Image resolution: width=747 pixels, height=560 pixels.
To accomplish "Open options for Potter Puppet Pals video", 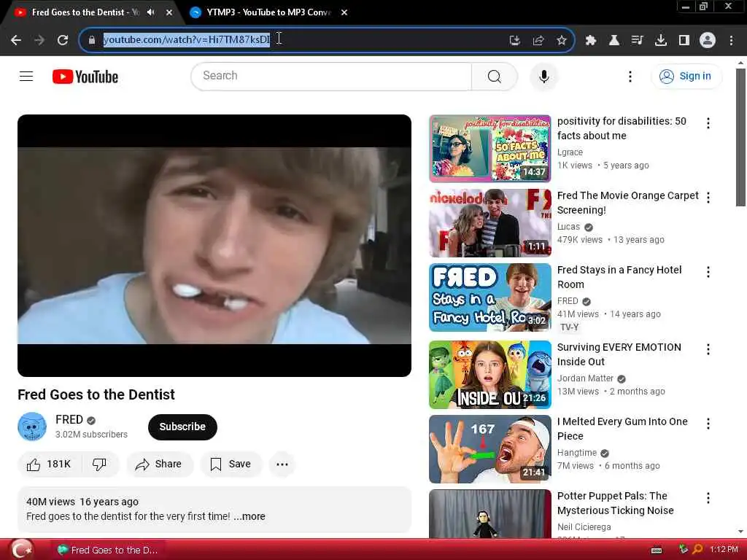I will (x=708, y=498).
